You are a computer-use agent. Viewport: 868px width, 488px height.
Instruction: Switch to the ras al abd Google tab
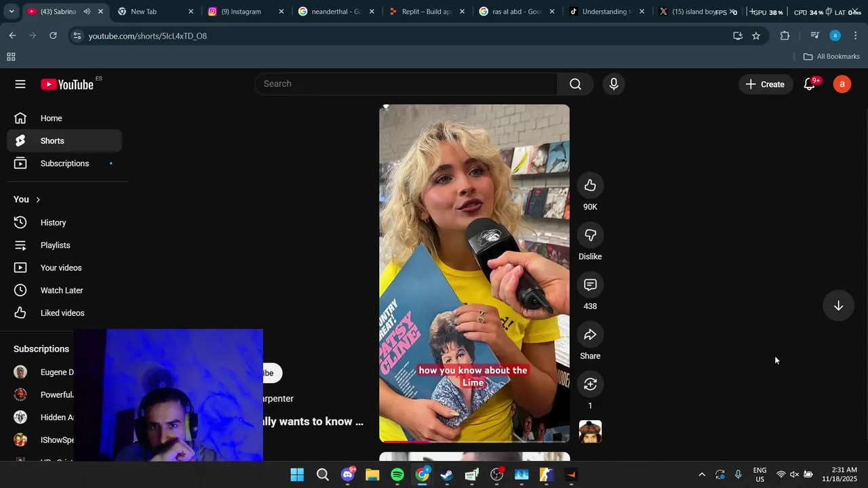[517, 12]
